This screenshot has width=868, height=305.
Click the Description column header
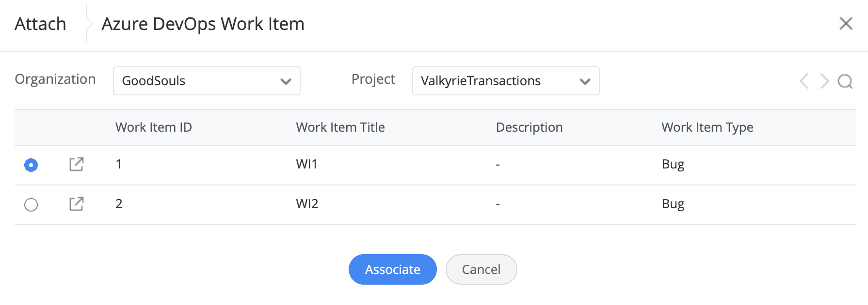(x=529, y=127)
